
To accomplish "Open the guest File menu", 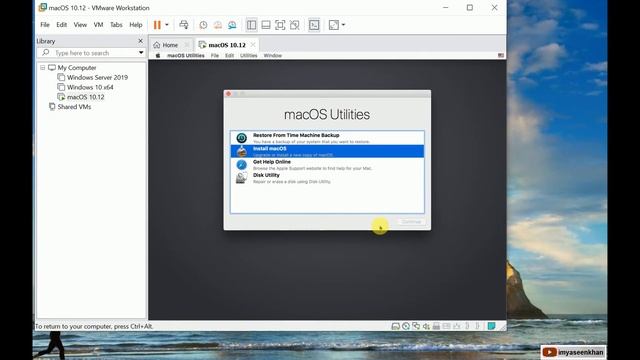I will pyautogui.click(x=215, y=56).
